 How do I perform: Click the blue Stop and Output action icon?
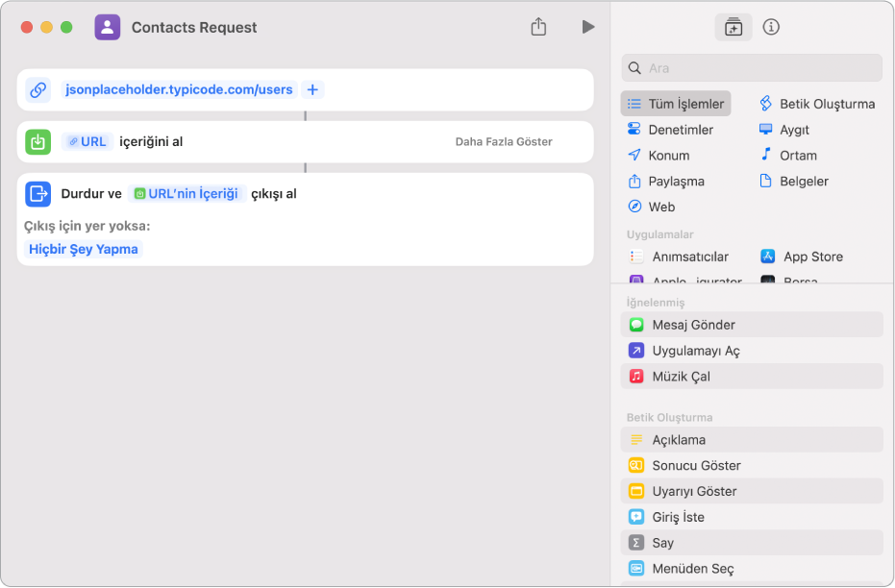pyautogui.click(x=37, y=194)
